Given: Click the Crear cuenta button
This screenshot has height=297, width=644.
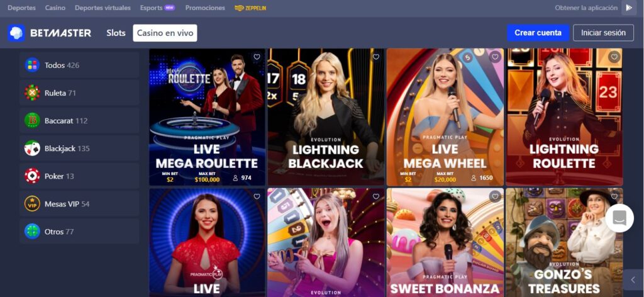Looking at the screenshot, I should tap(538, 33).
